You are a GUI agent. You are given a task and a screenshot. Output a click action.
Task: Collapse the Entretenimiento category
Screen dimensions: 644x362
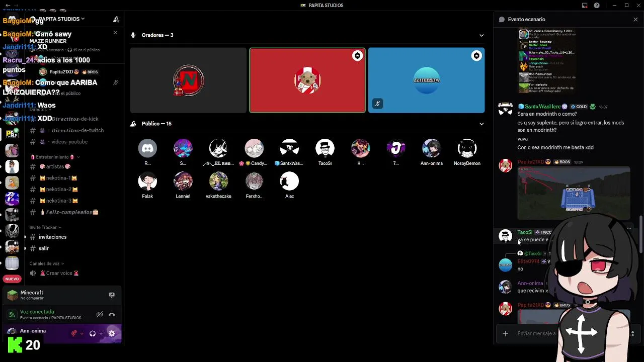[x=54, y=157]
